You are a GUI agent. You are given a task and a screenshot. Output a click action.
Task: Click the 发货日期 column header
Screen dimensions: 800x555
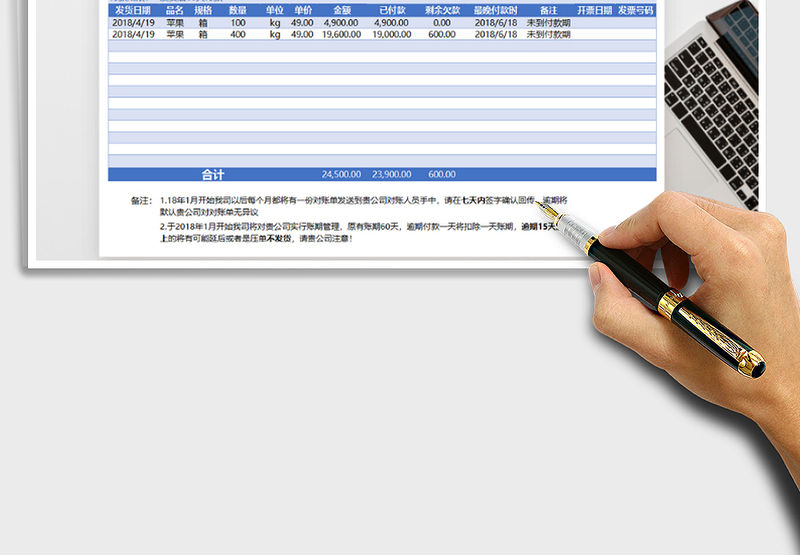(132, 10)
